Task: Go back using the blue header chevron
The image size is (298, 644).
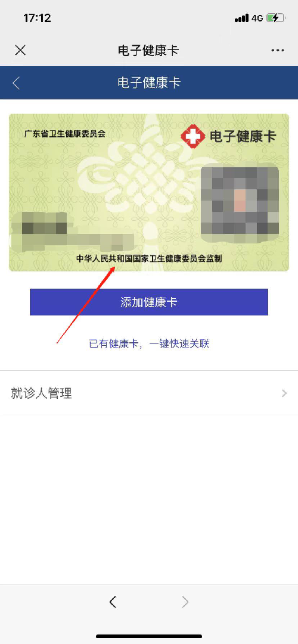Action: click(x=16, y=83)
